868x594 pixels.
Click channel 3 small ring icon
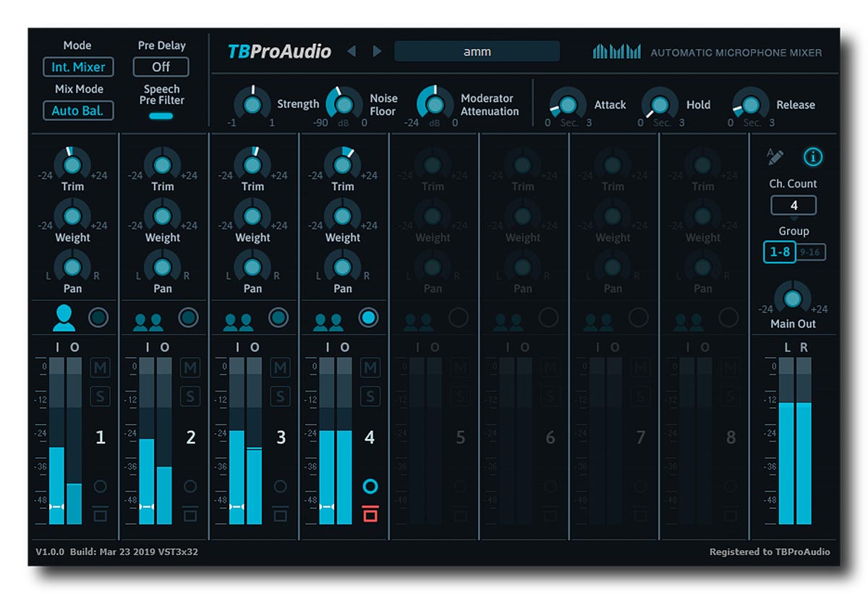pos(280,486)
